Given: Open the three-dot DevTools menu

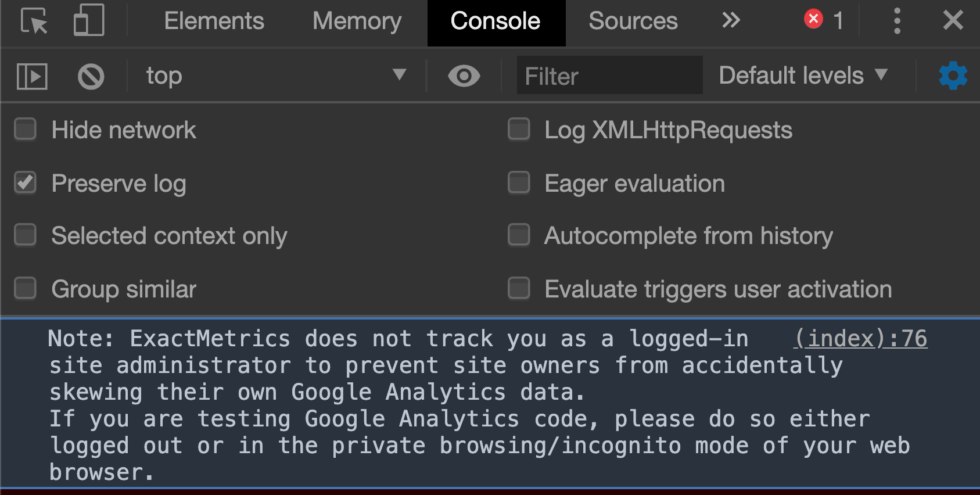Looking at the screenshot, I should (x=897, y=21).
